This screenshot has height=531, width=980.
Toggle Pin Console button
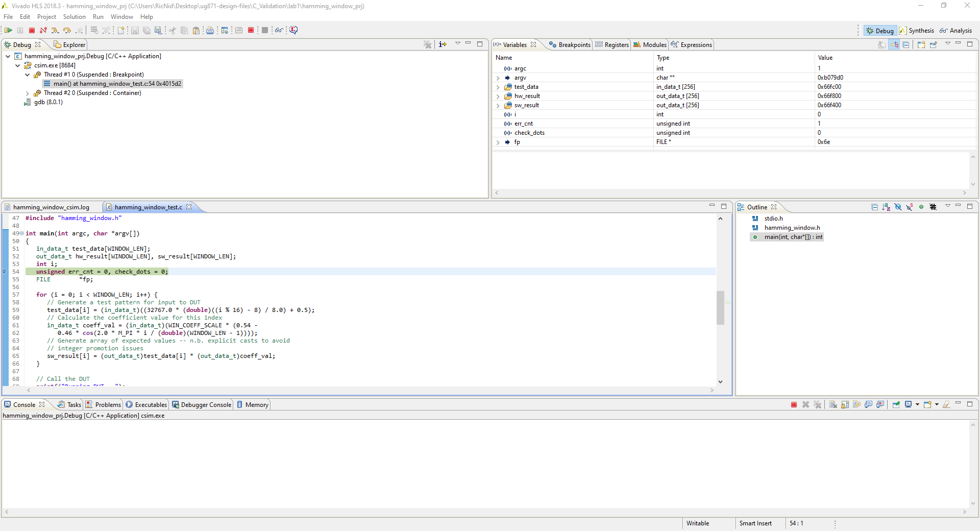click(896, 405)
